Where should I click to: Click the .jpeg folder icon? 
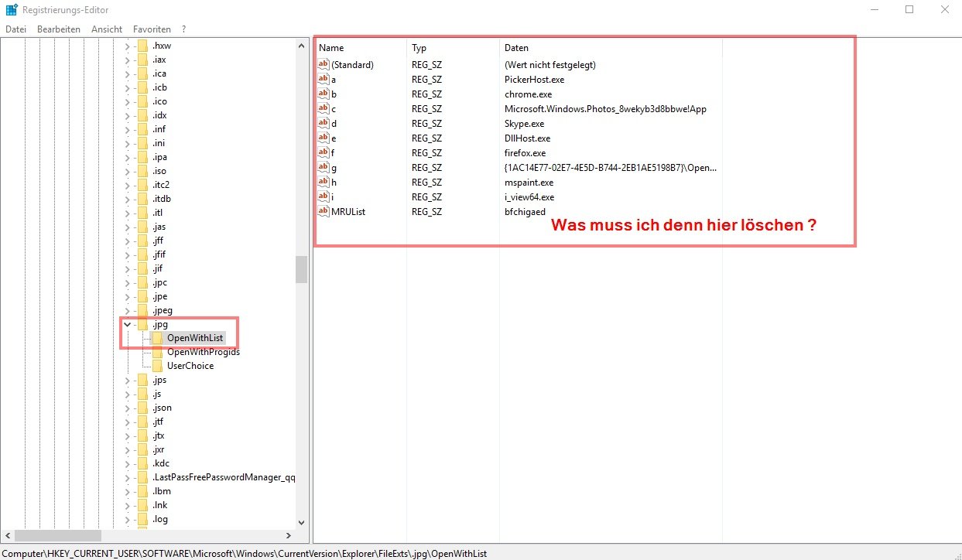[142, 310]
